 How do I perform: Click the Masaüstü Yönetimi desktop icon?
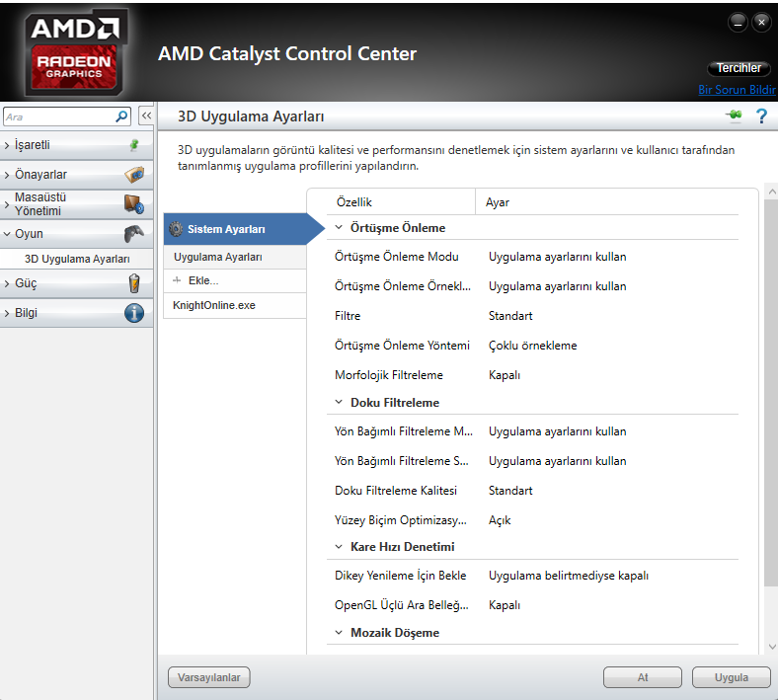(134, 204)
